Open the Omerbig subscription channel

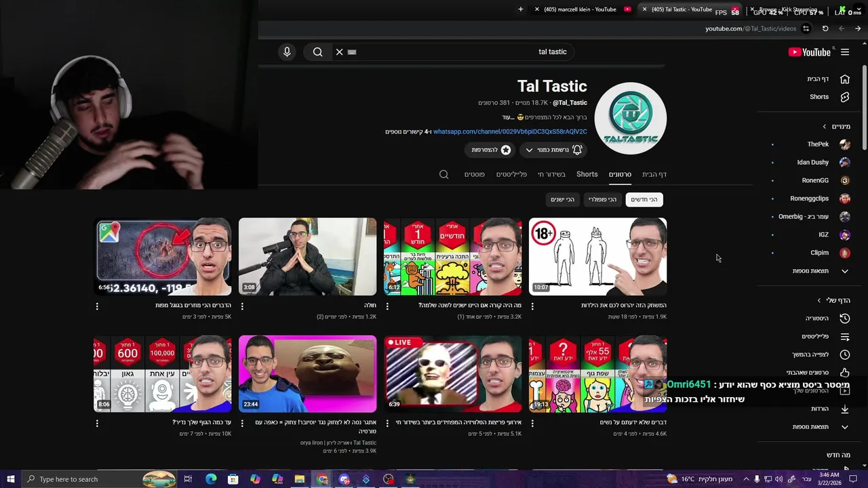[x=814, y=216]
